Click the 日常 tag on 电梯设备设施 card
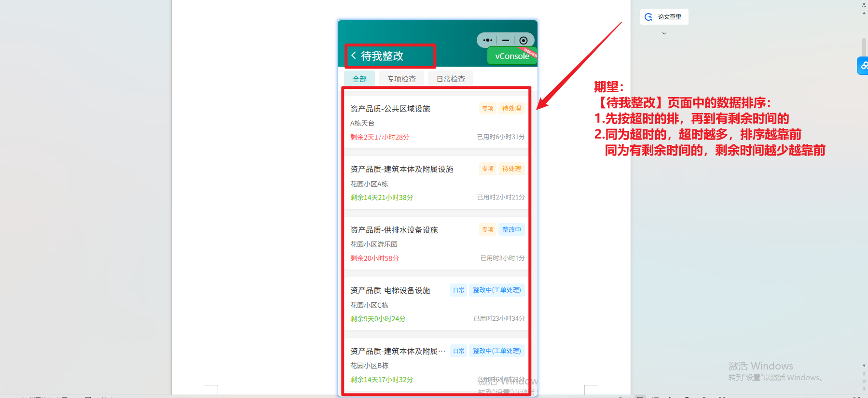Screen dimensions: 868x398 [458, 290]
